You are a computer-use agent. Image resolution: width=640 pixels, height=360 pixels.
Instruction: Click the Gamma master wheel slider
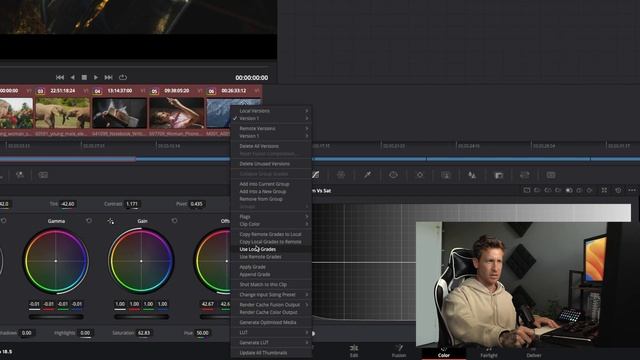click(56, 316)
